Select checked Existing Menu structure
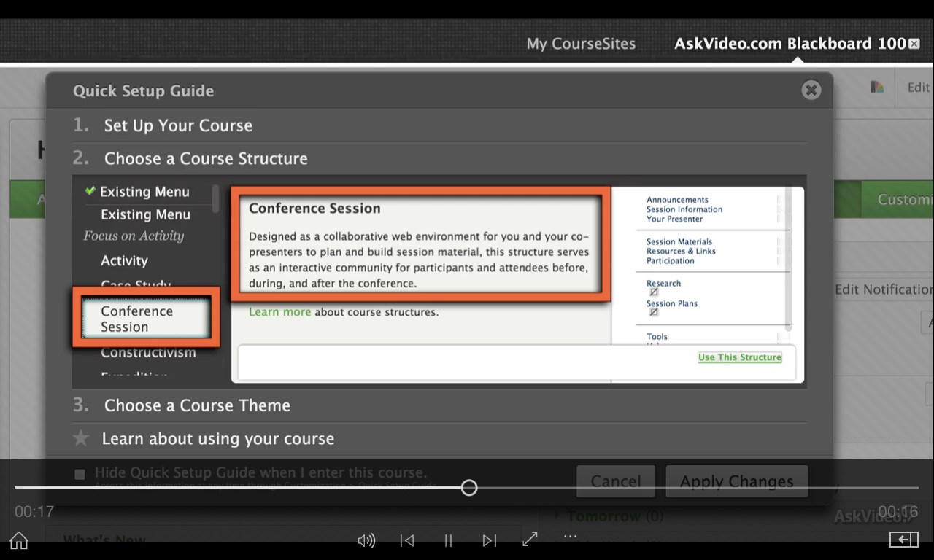934x560 pixels. (144, 192)
